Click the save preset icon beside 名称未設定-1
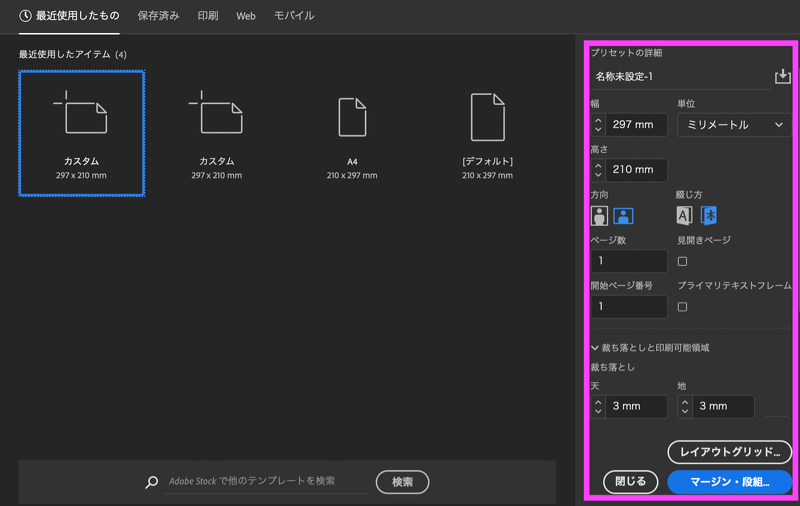800x506 pixels. tap(782, 77)
